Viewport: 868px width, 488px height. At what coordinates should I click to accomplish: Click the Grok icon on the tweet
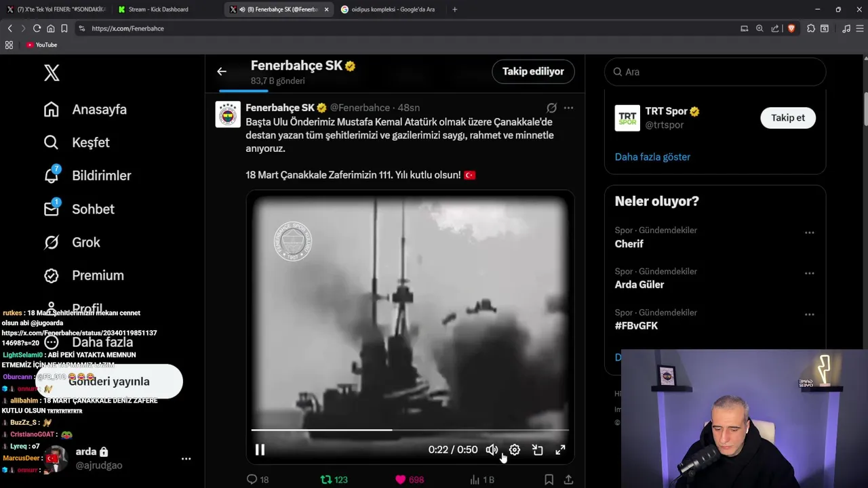(x=551, y=108)
